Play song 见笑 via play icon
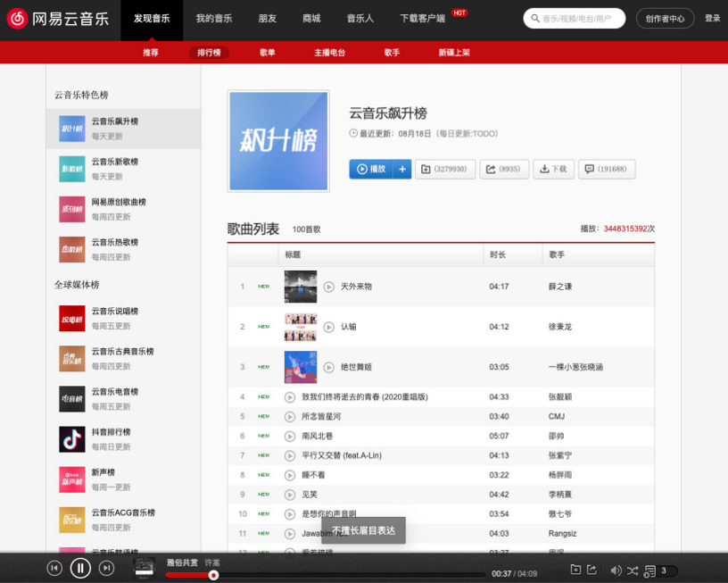728x583 pixels. coord(290,495)
